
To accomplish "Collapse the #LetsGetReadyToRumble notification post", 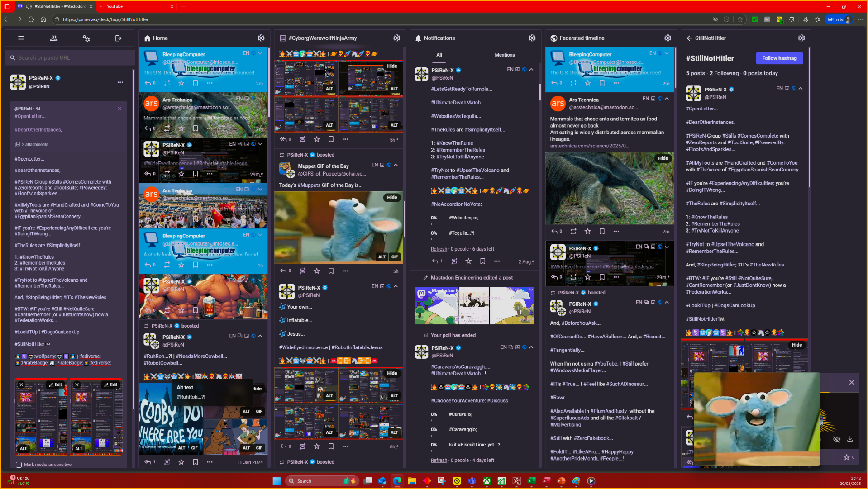I will [531, 70].
